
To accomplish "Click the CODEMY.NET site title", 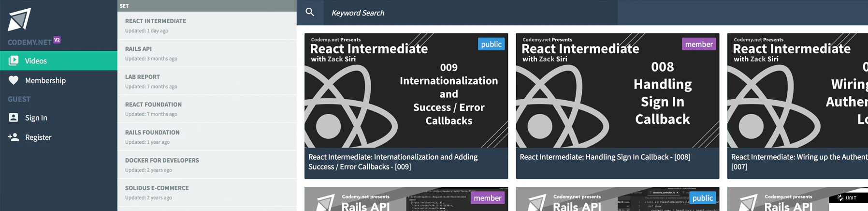I will [29, 42].
